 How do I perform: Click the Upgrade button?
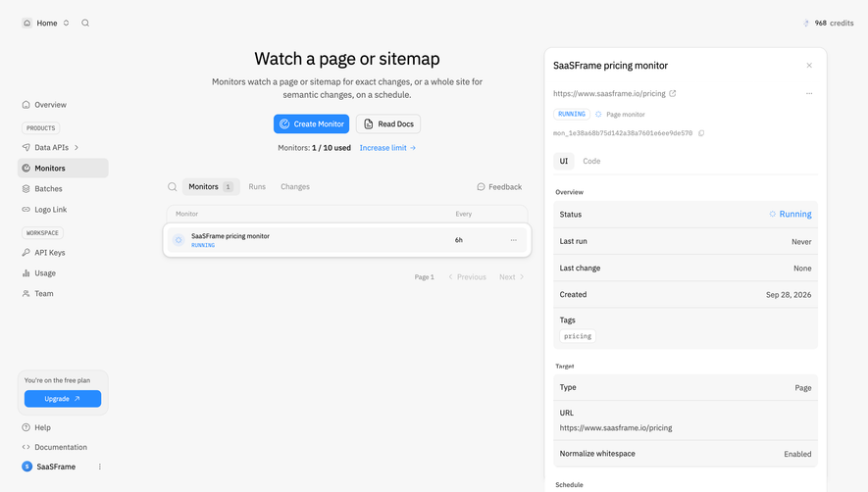pos(63,399)
